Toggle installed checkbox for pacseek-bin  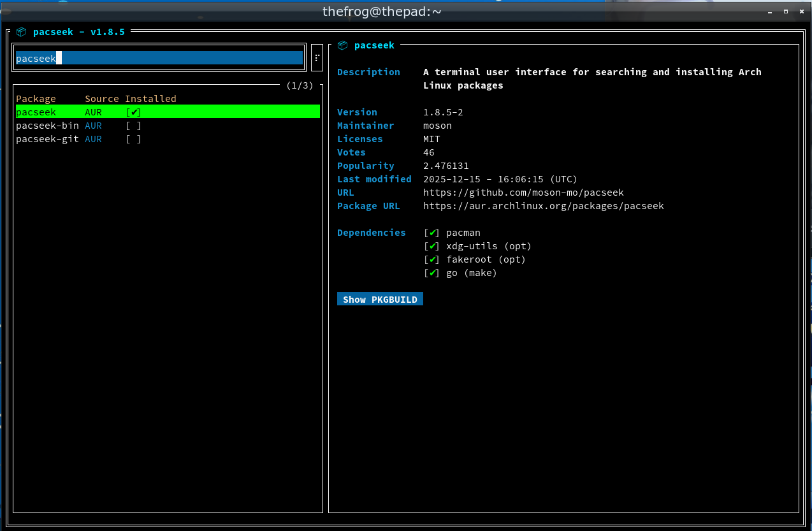(133, 126)
